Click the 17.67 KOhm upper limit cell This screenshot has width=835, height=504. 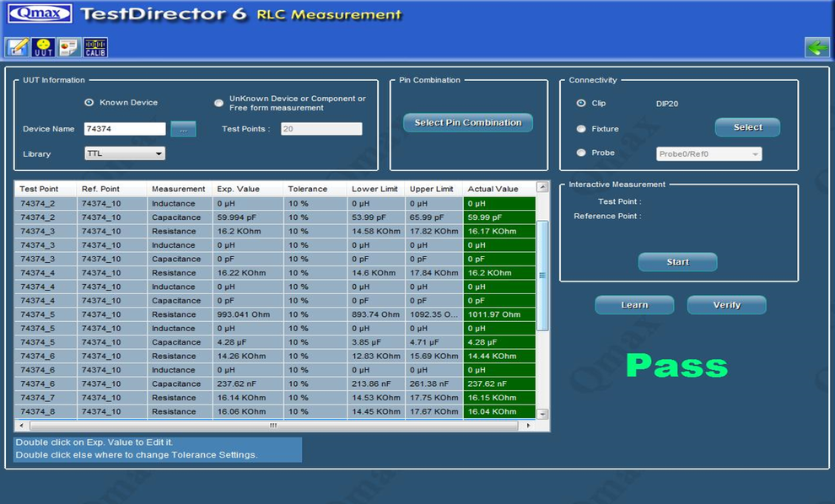pyautogui.click(x=434, y=411)
